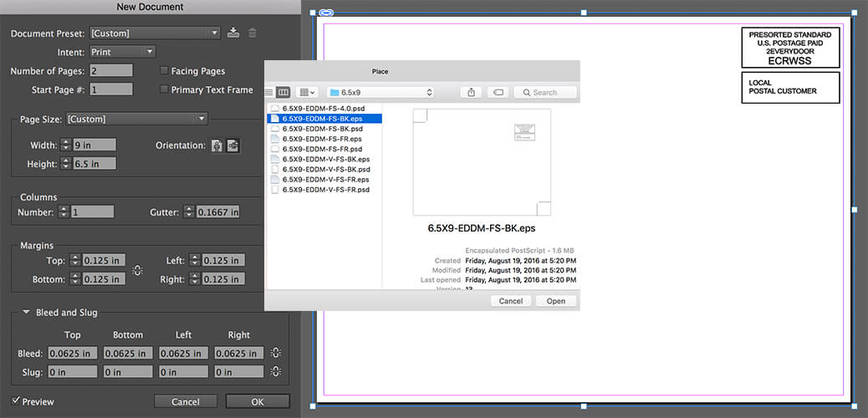Open the Intent dropdown set to Print
This screenshot has height=418, width=868.
[x=123, y=52]
